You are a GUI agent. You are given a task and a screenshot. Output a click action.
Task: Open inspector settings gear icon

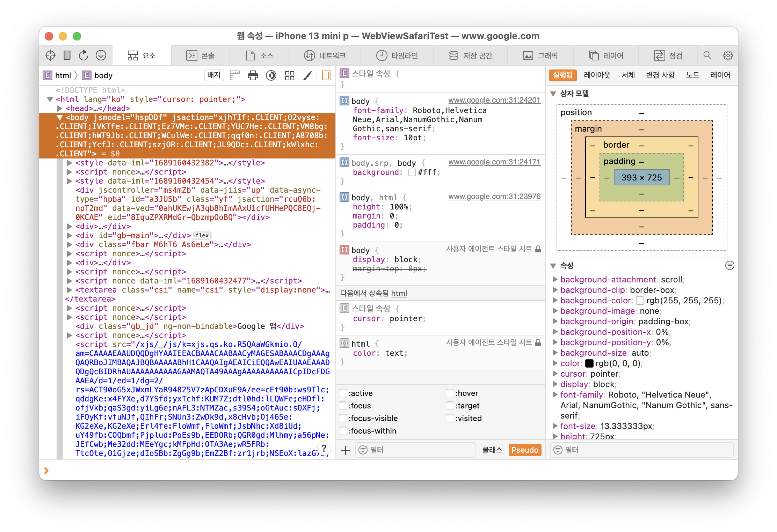point(728,55)
